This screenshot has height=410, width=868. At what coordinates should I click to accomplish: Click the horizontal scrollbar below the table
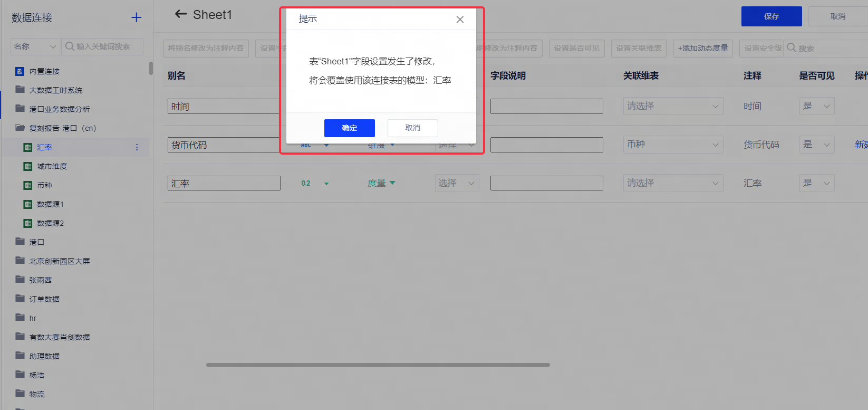378,365
